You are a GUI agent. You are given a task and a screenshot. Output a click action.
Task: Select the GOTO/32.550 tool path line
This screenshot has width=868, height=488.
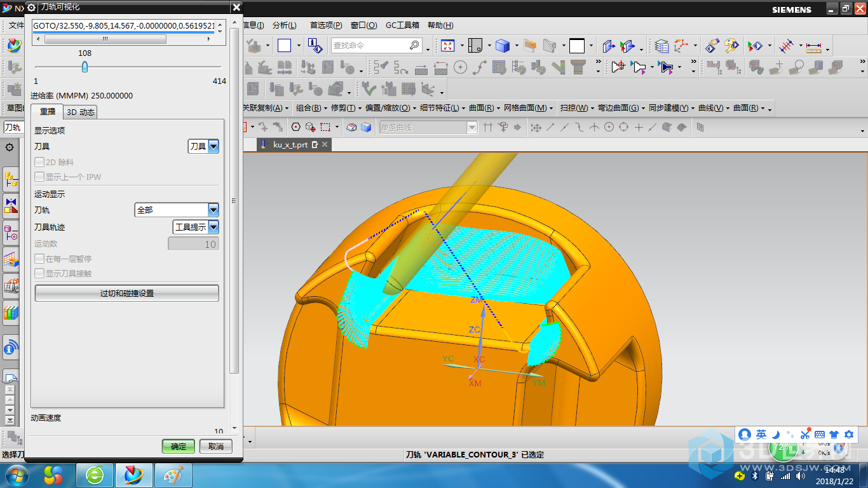click(x=125, y=25)
